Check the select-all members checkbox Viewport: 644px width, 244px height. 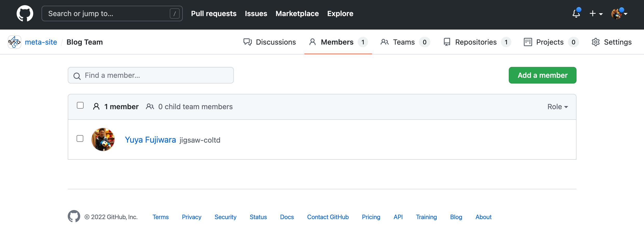[x=80, y=105]
